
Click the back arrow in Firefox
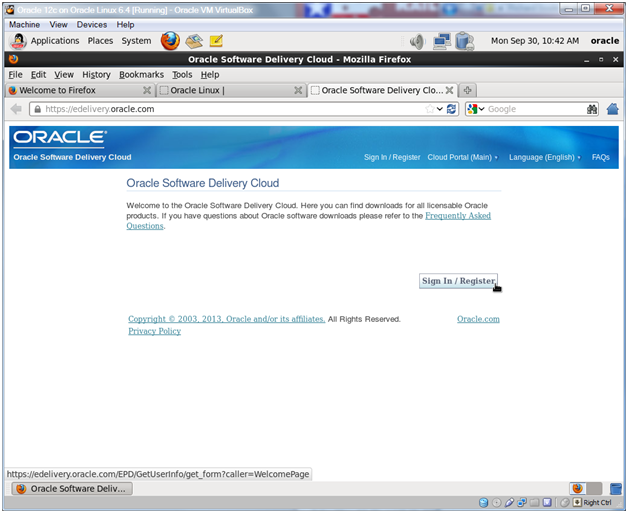point(16,109)
